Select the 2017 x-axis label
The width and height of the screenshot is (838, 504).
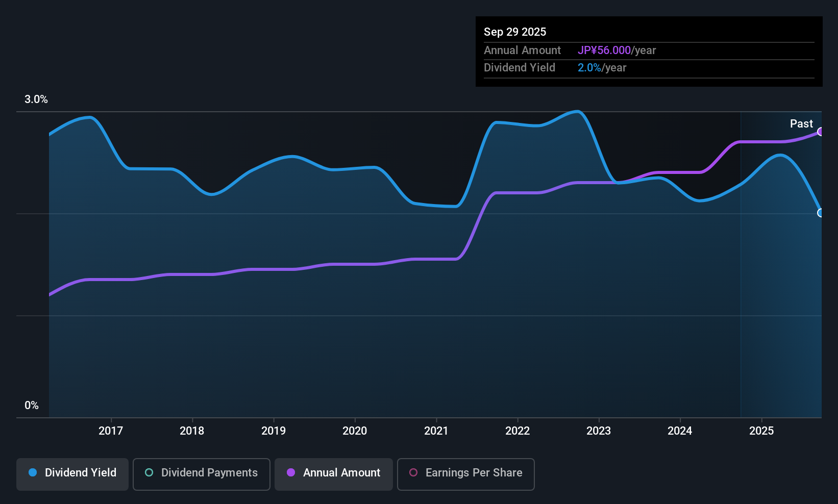(111, 431)
